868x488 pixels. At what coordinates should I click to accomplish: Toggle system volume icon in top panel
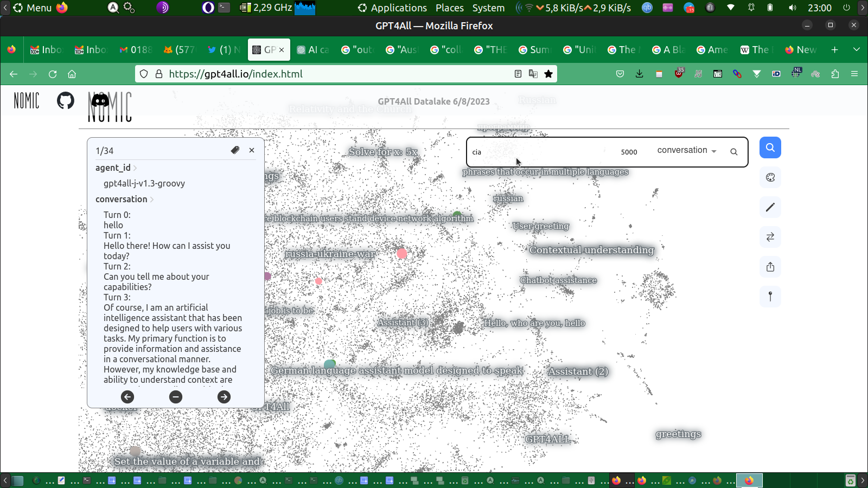[x=793, y=8]
